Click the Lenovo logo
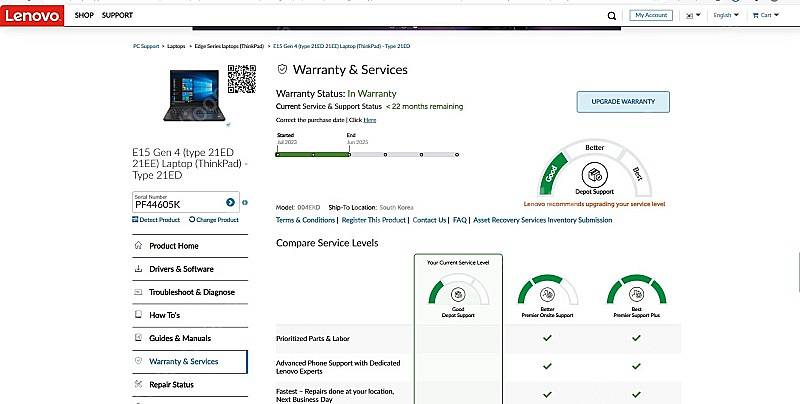The image size is (800, 404). pos(32,16)
